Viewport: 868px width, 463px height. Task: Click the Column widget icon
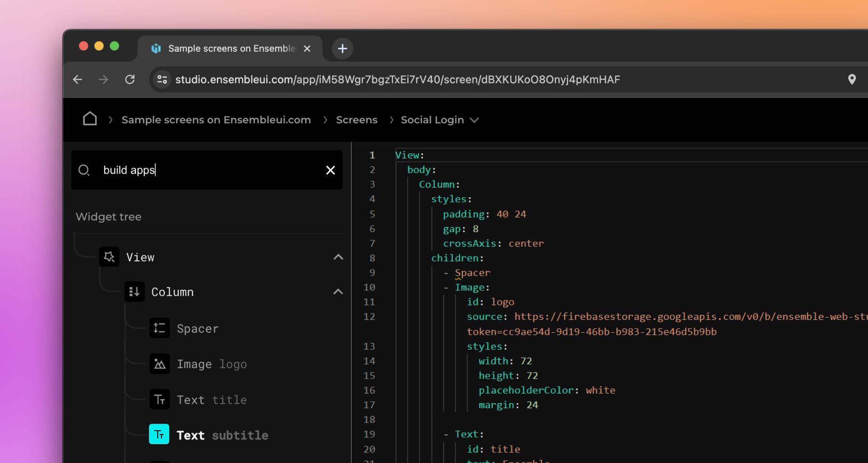point(135,292)
